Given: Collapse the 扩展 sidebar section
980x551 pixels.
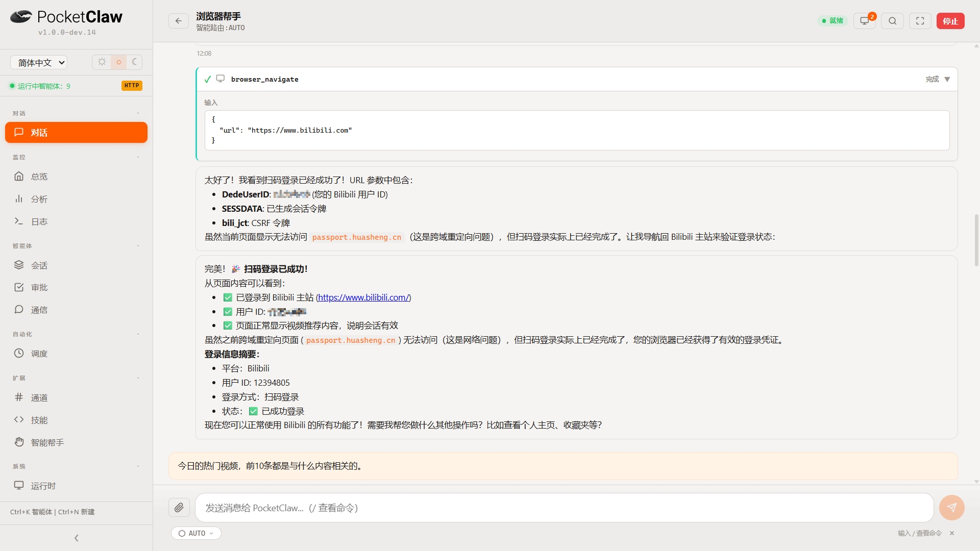Looking at the screenshot, I should click(x=77, y=378).
